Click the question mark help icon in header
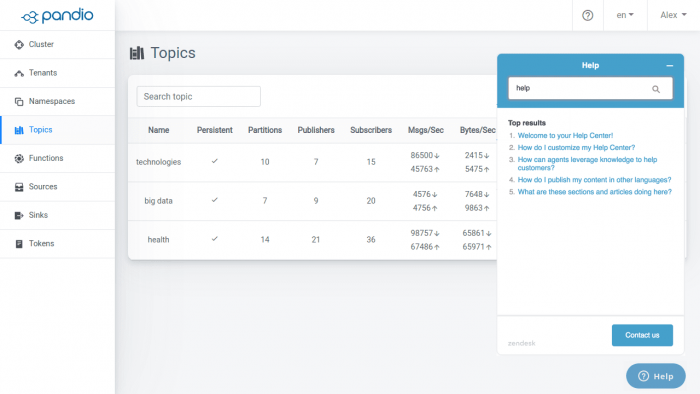700x394 pixels. click(588, 16)
